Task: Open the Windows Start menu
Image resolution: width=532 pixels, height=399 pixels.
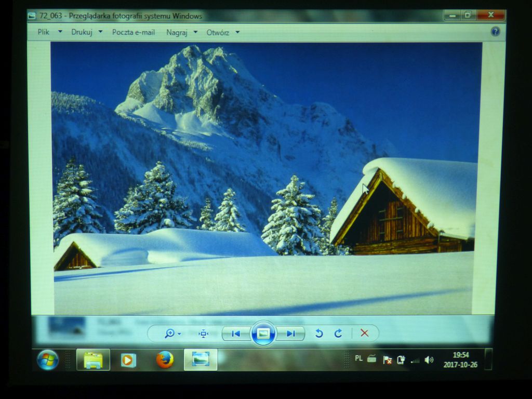Action: (x=47, y=360)
